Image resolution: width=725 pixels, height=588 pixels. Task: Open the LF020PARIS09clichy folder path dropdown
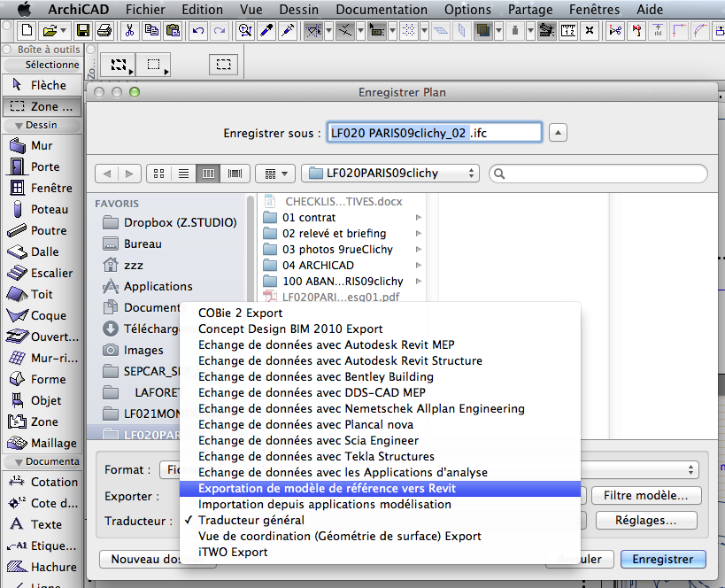pyautogui.click(x=389, y=174)
